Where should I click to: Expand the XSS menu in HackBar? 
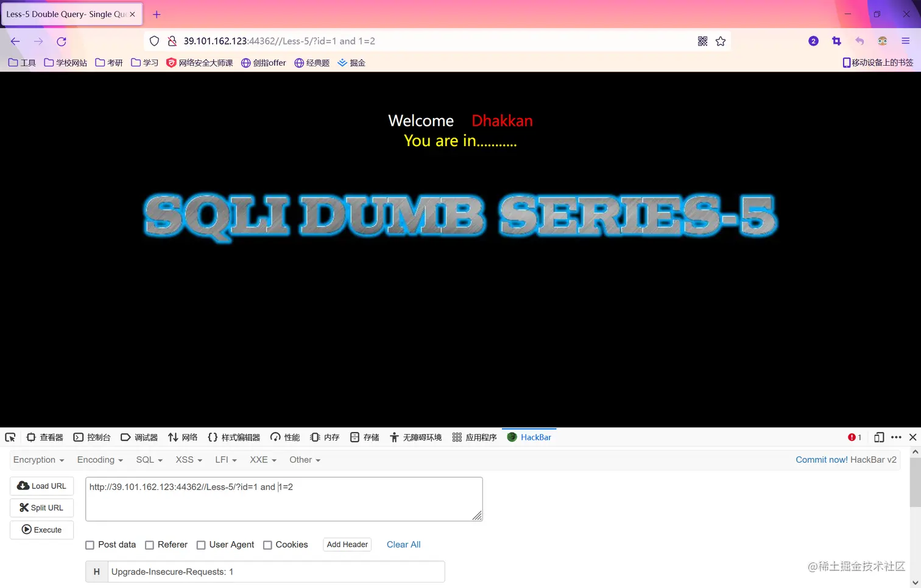pos(188,460)
